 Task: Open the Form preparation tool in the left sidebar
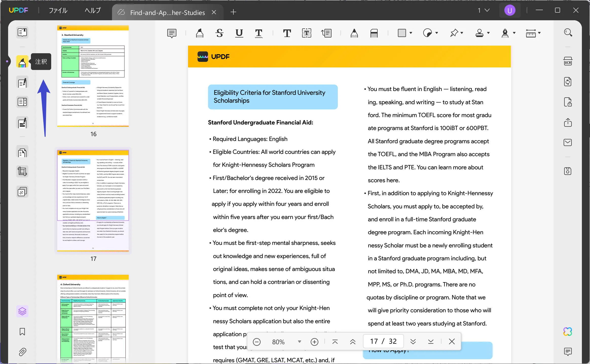(22, 102)
